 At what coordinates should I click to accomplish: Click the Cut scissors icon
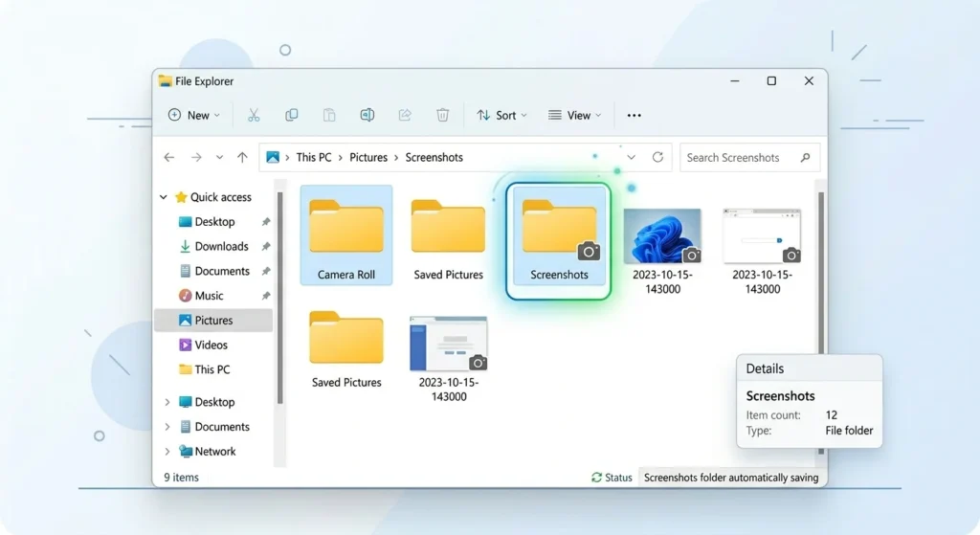point(253,115)
